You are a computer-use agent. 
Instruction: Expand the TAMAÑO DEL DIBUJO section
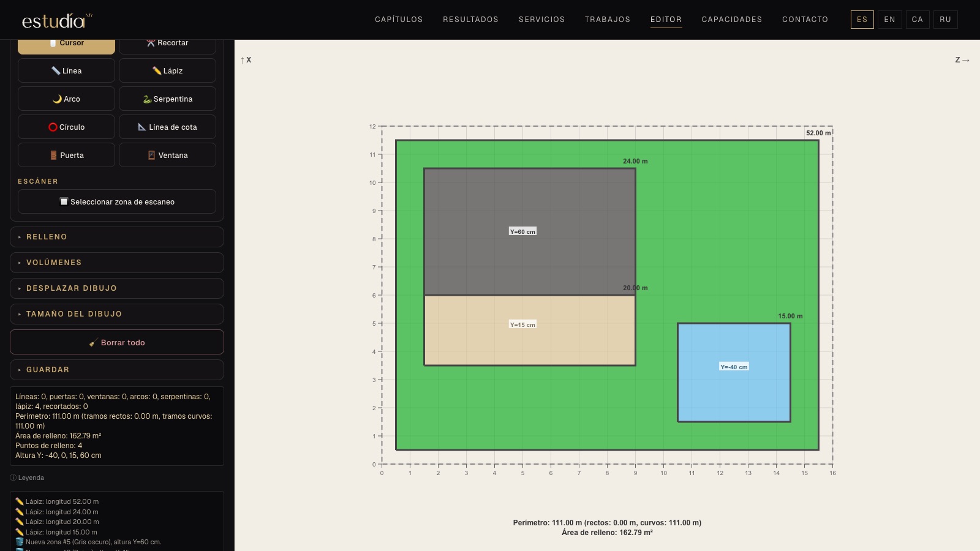pos(117,314)
